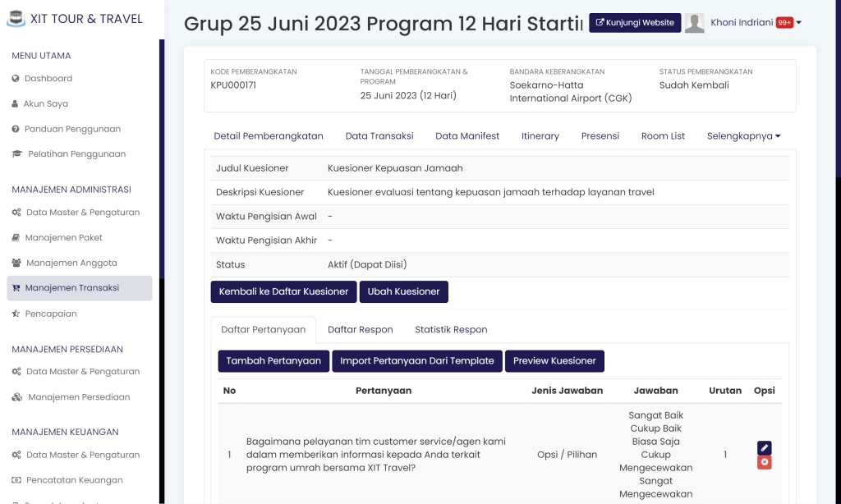Click the pencil edit icon for question 1
841x504 pixels.
764,448
